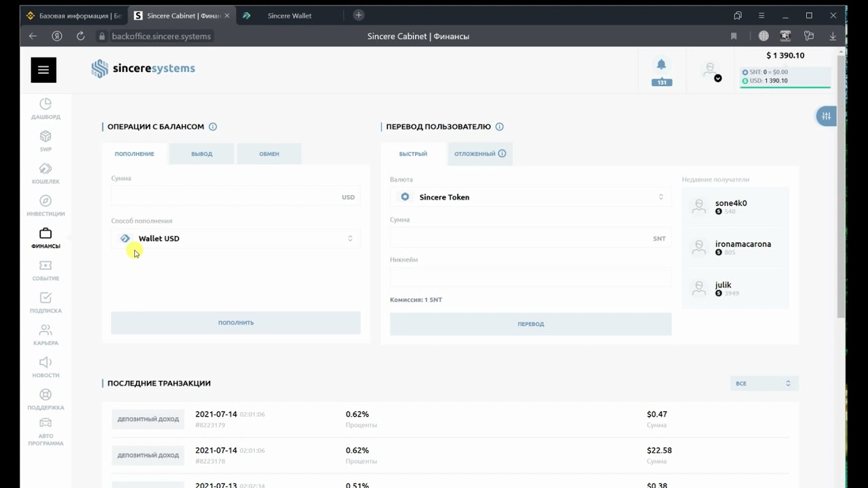868x488 pixels.
Task: Click the blue settings sliders floating button
Action: (x=826, y=116)
